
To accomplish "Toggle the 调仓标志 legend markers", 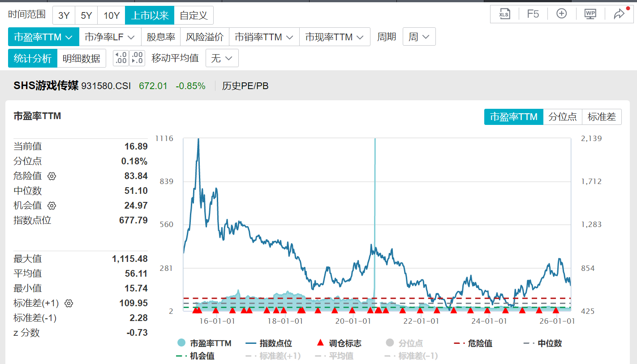I will coord(339,343).
